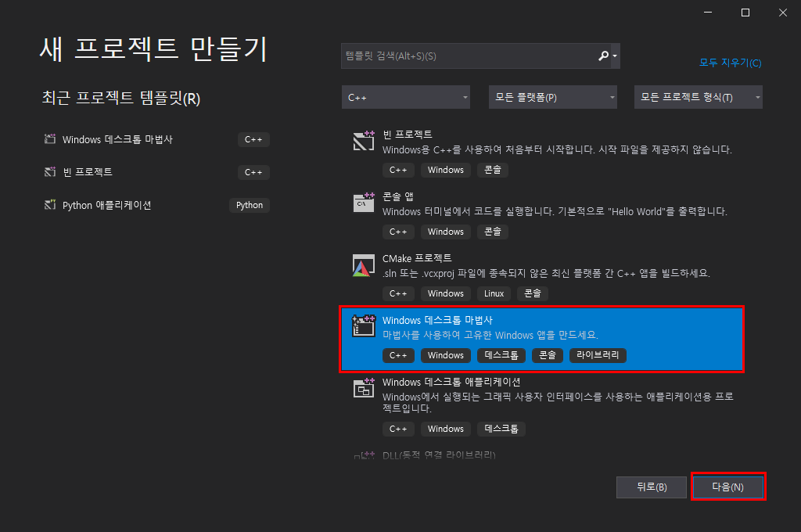Select the CMake 프로젝트 template title
The image size is (801, 532).
pos(417,258)
